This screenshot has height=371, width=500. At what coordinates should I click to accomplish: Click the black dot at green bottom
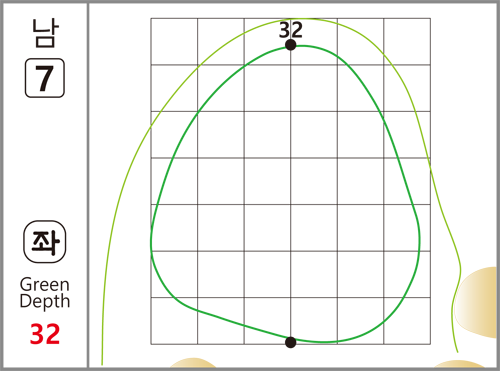click(291, 342)
